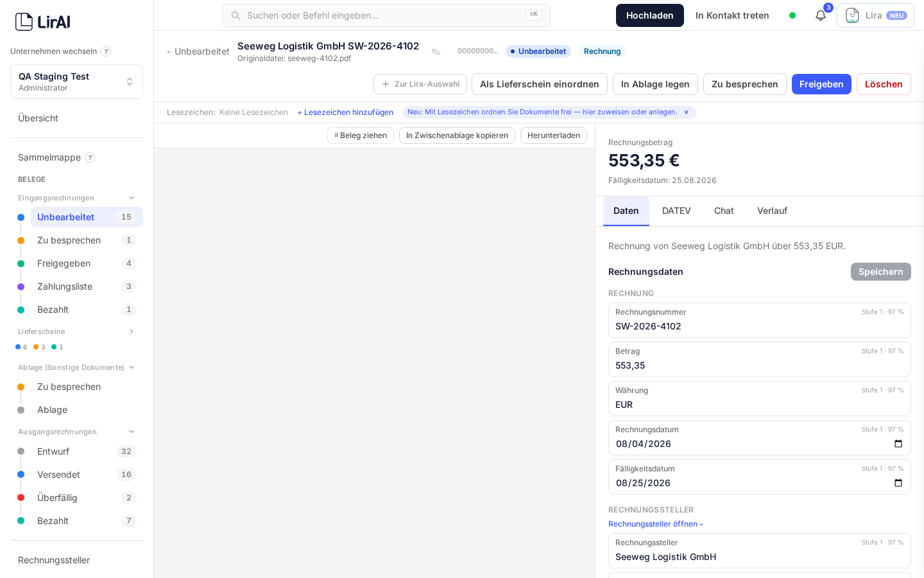Click the Rechnungssteller field Seeweg Logistik GmbH
The image size is (924, 578).
point(760,550)
